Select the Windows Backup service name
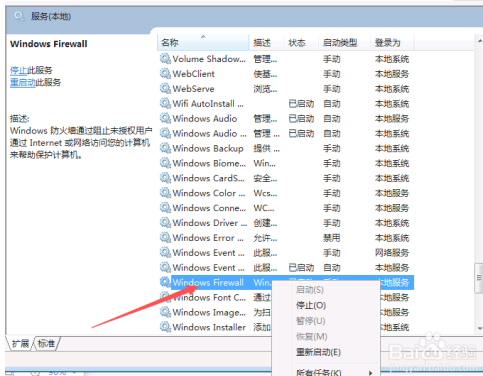Viewport: 483px width, 376px height. [x=208, y=148]
